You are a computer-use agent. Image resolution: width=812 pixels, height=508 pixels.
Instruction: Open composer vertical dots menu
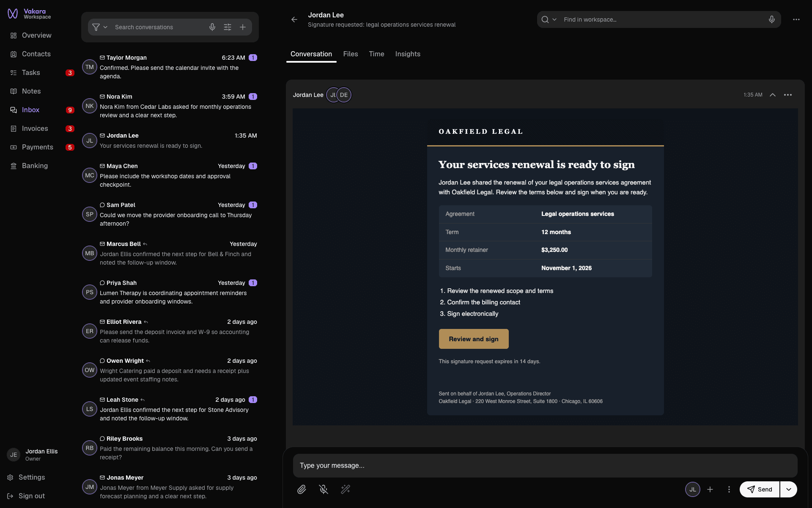729,489
